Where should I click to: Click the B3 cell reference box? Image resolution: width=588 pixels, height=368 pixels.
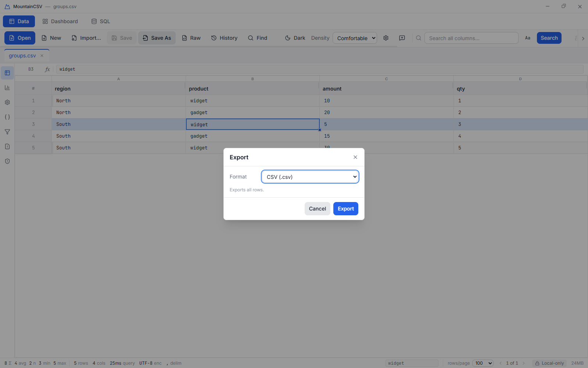(31, 69)
